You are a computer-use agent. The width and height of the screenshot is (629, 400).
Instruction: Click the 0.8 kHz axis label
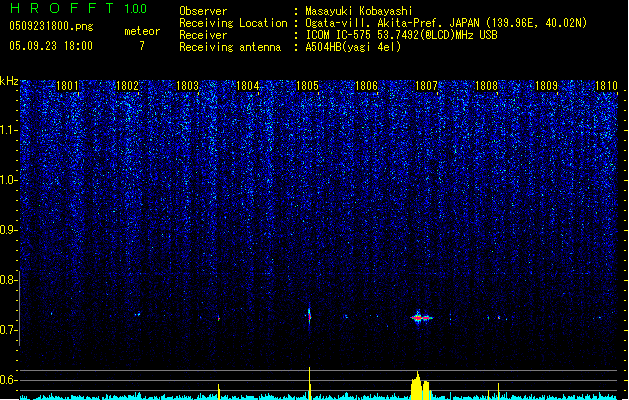[8, 280]
